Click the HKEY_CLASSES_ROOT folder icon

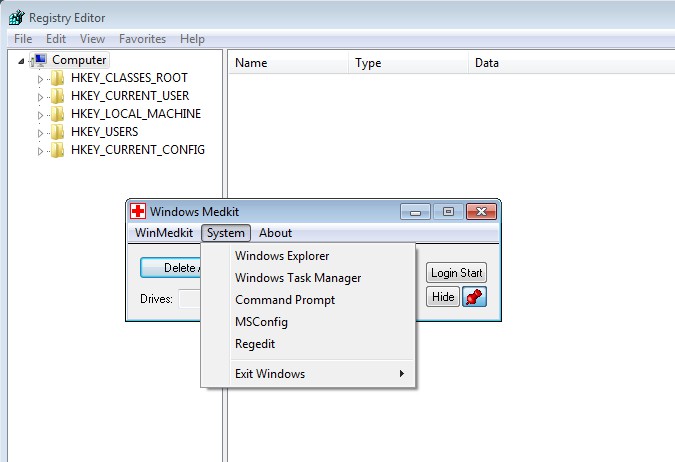[57, 78]
